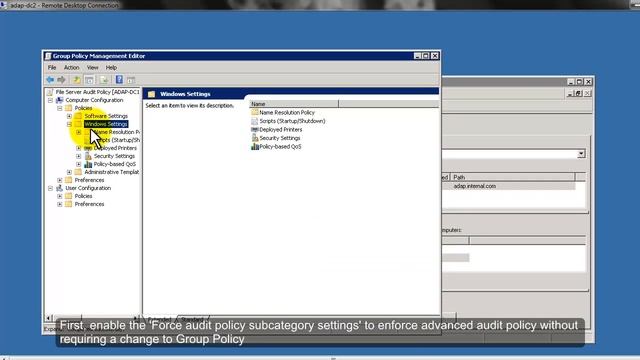Open the Action menu
This screenshot has width=640, height=360.
(71, 67)
